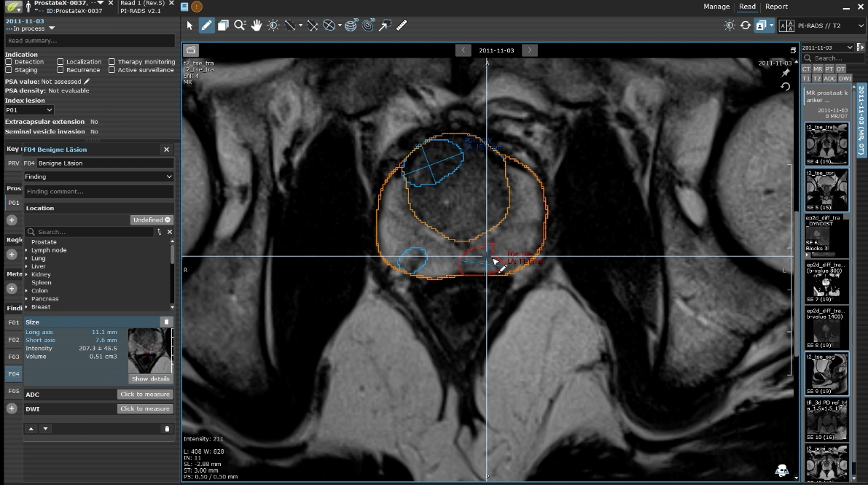Click the synchronize refresh icon
Image resolution: width=868 pixels, height=485 pixels.
746,26
